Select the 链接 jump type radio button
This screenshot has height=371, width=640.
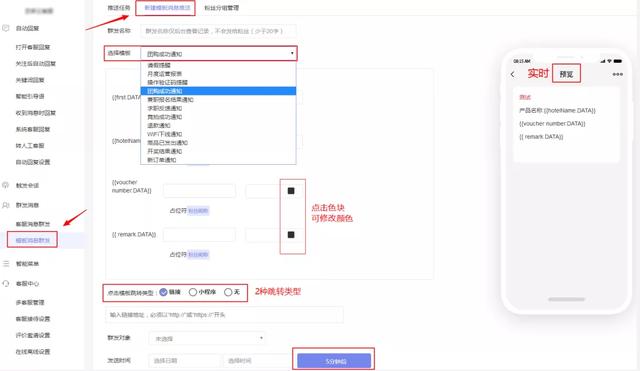point(163,292)
